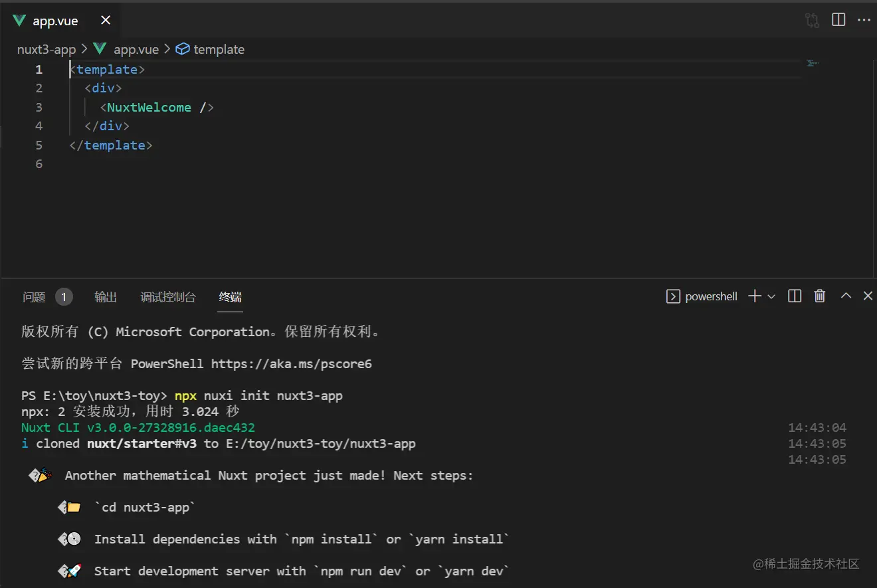Click the 14:43:04 timestamp in terminal
This screenshot has width=877, height=588.
[817, 428]
